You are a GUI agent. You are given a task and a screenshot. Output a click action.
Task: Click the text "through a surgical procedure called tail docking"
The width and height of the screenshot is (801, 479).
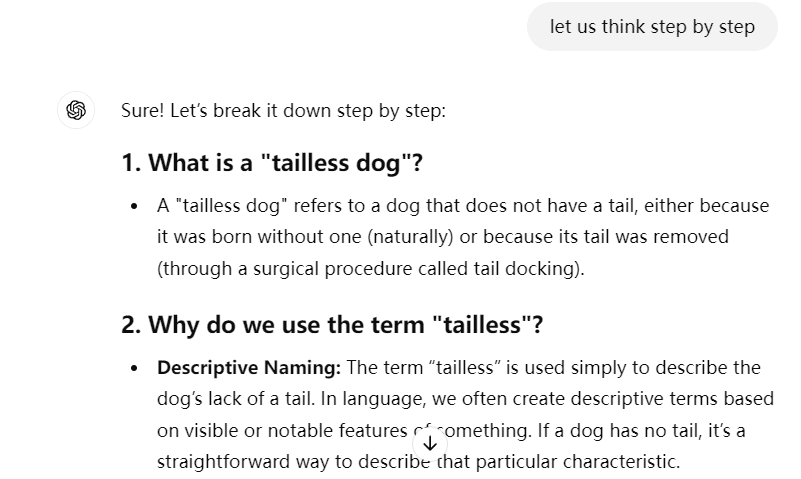tap(370, 269)
